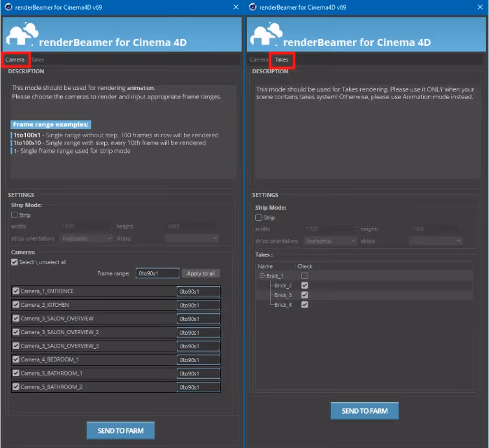Open Takes tab in right window
Screen dimensions: 489x448
click(x=282, y=60)
